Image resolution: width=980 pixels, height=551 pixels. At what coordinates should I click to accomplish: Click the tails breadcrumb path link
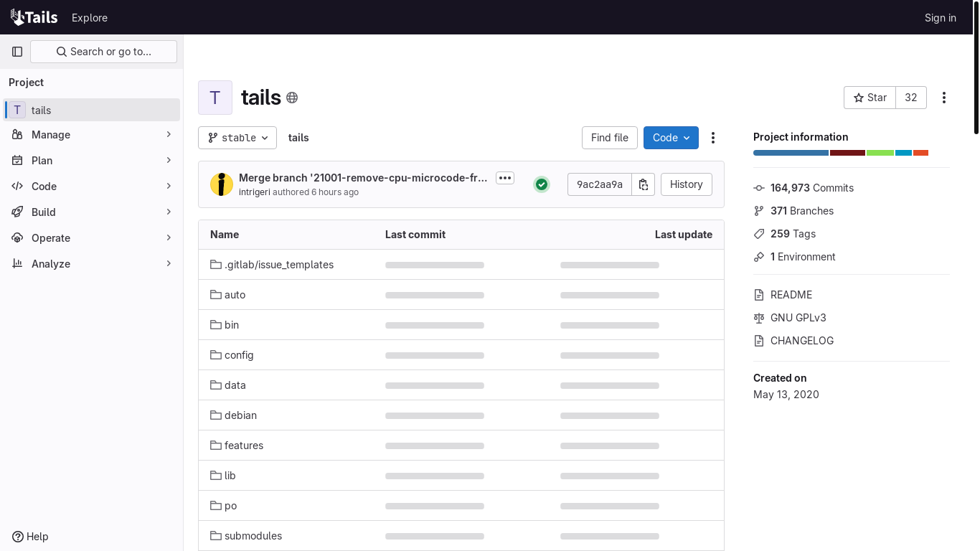(x=298, y=138)
